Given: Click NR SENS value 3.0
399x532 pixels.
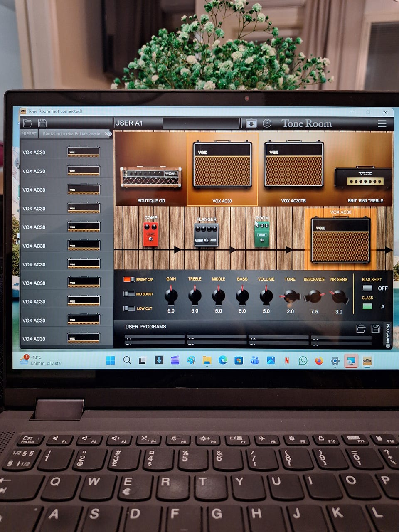Looking at the screenshot, I should pyautogui.click(x=339, y=311).
